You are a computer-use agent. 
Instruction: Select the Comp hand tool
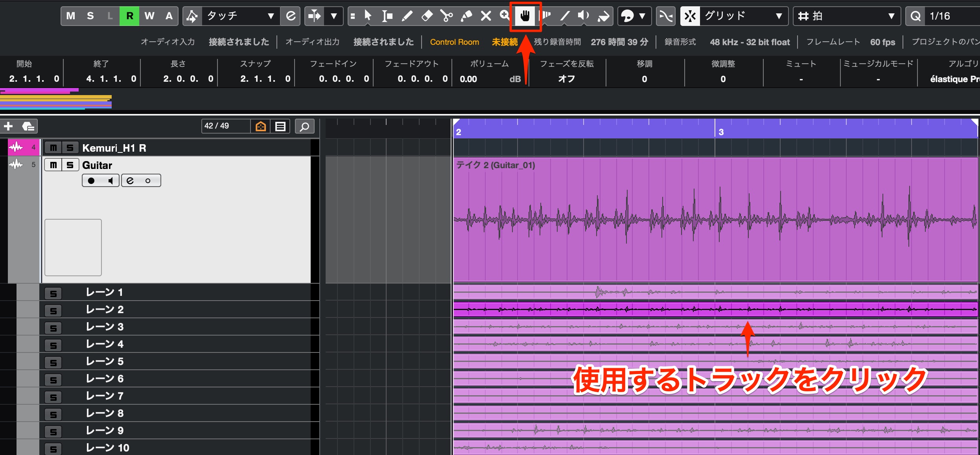[x=525, y=16]
